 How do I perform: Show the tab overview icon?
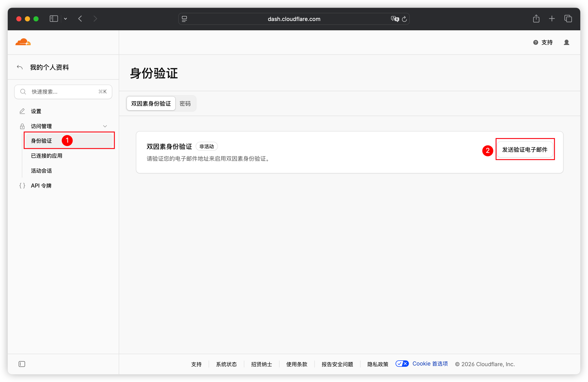point(568,18)
